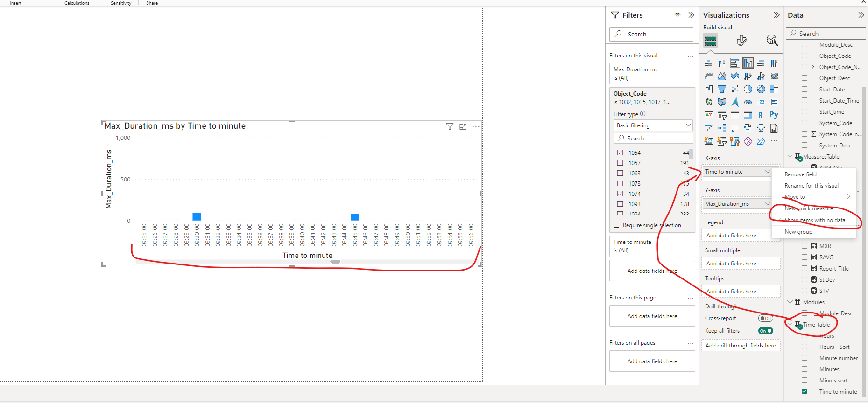The image size is (868, 403).
Task: Select the stacked bar chart visual
Action: tap(708, 63)
